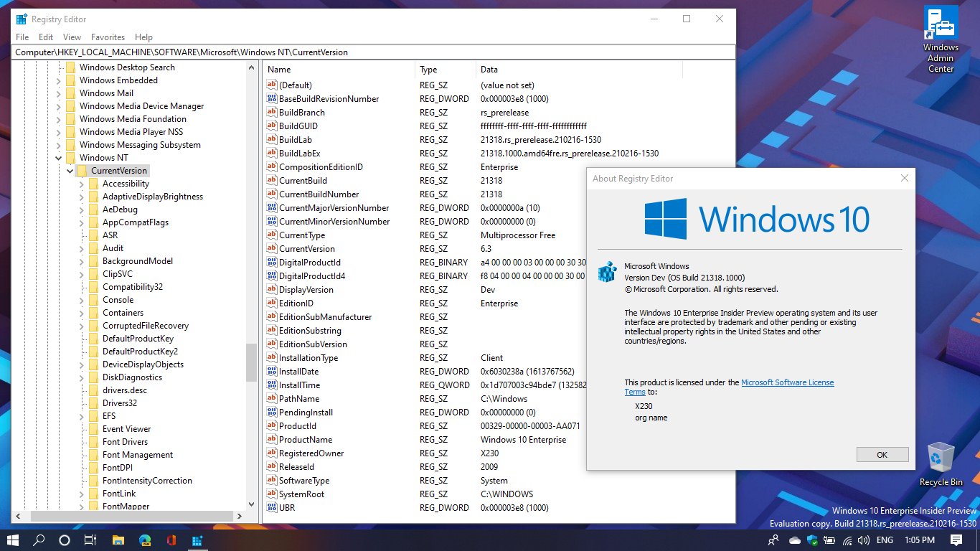Click the DWORD icon beside BaseBuildRevisionNumber
This screenshot has height=551, width=980.
click(271, 99)
